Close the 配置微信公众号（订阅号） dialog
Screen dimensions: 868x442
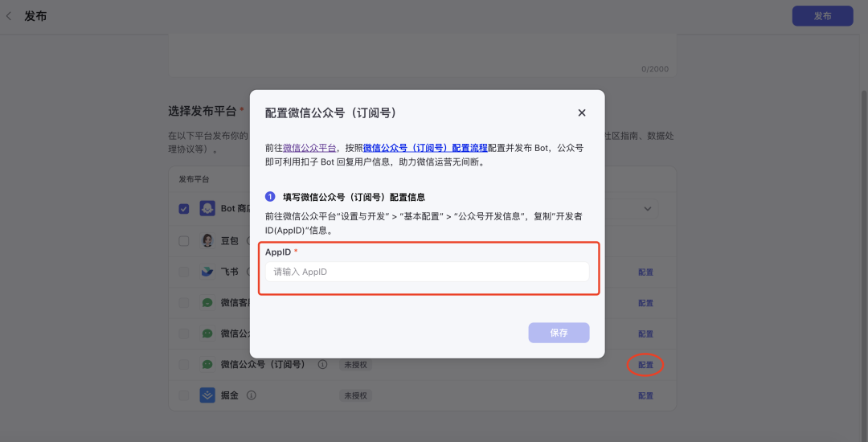pos(581,113)
